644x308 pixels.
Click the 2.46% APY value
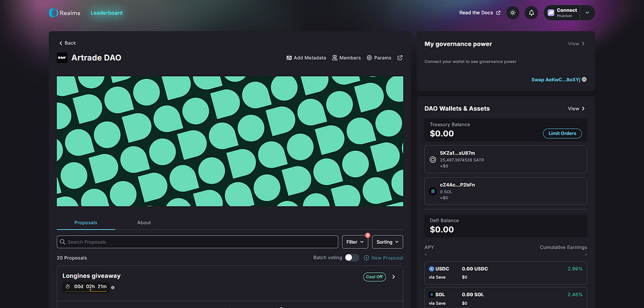pyautogui.click(x=575, y=294)
